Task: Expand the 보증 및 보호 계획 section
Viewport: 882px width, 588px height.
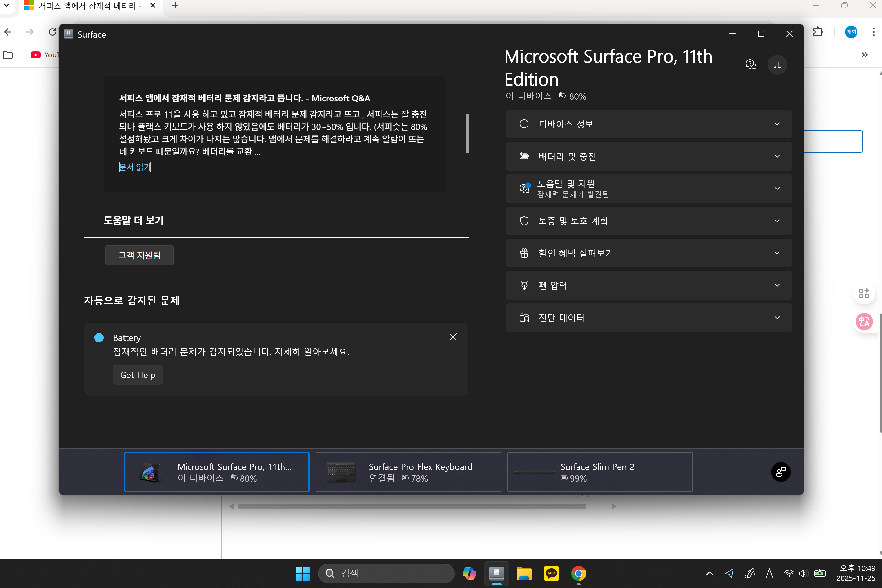Action: click(x=648, y=220)
